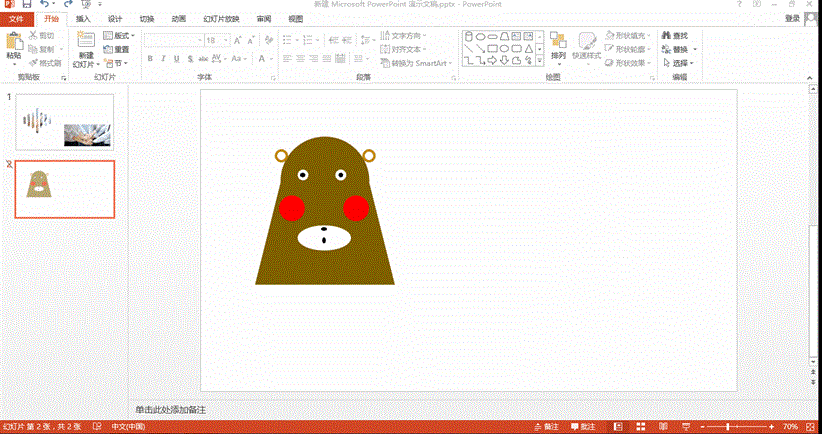Switch to the Insert (插入) tab
Screen dimensions: 822x434
pyautogui.click(x=83, y=19)
